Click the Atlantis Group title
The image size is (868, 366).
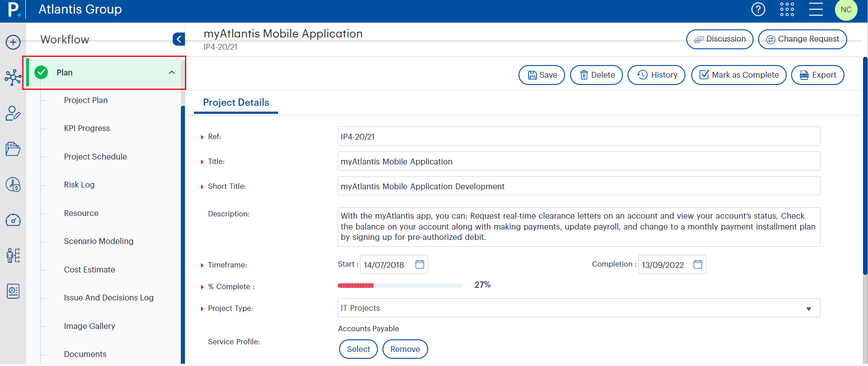click(x=80, y=9)
